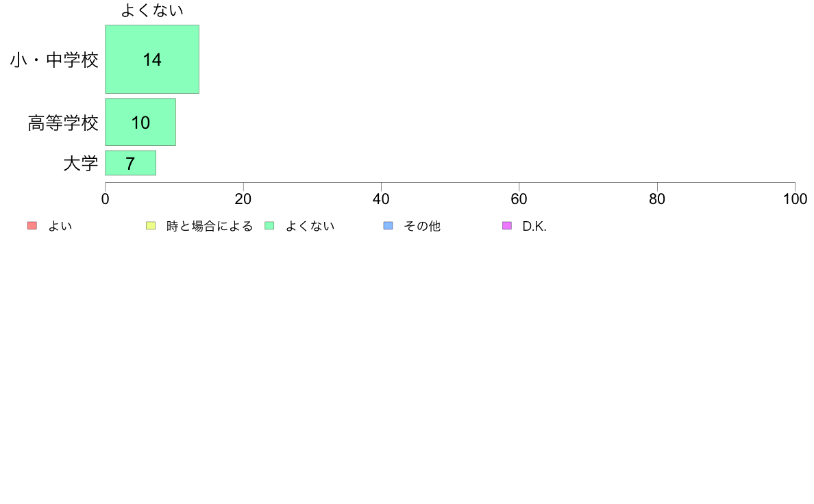The height and width of the screenshot is (504, 814).
Task: Click the よくない title above the bars
Action: click(x=152, y=10)
